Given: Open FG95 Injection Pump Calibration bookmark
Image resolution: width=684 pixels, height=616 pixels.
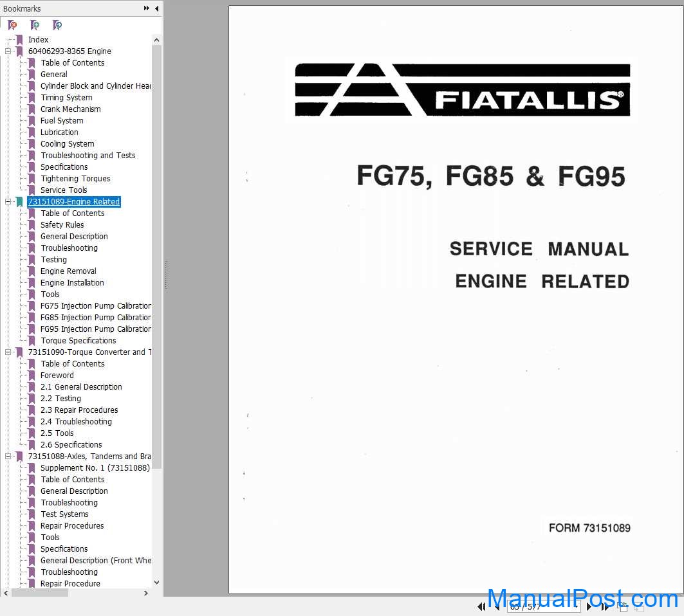Looking at the screenshot, I should tap(96, 329).
